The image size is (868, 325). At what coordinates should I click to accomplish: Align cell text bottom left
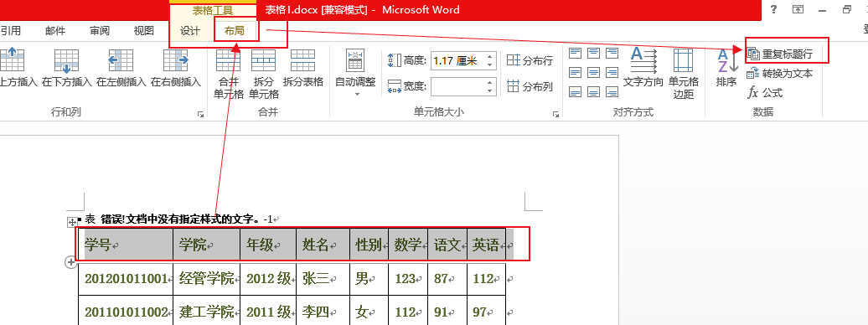[x=576, y=91]
